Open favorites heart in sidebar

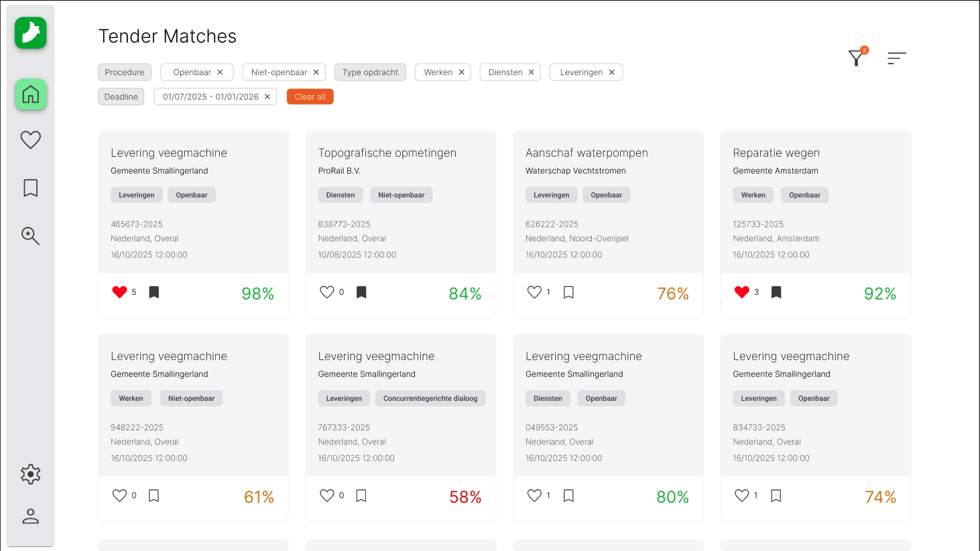pyautogui.click(x=31, y=139)
